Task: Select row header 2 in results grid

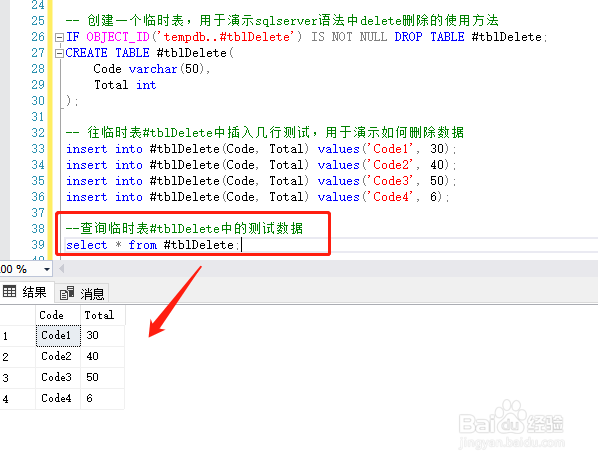Action: 18,357
